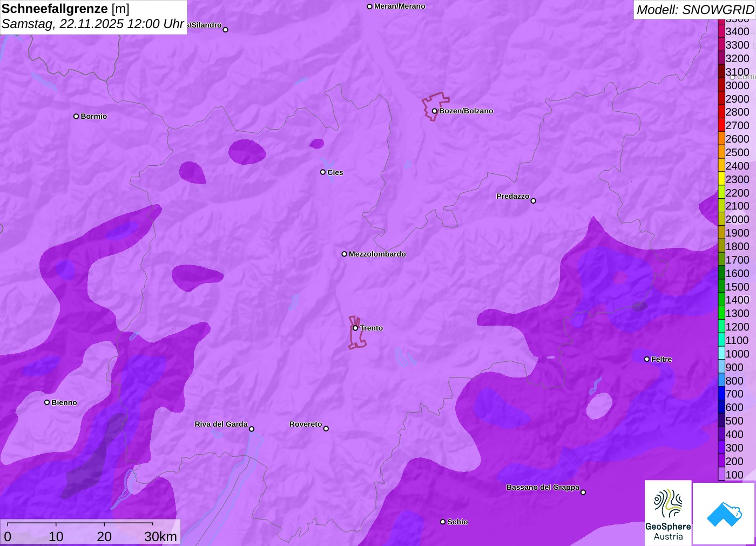Click the Cles marker dot

(x=323, y=172)
